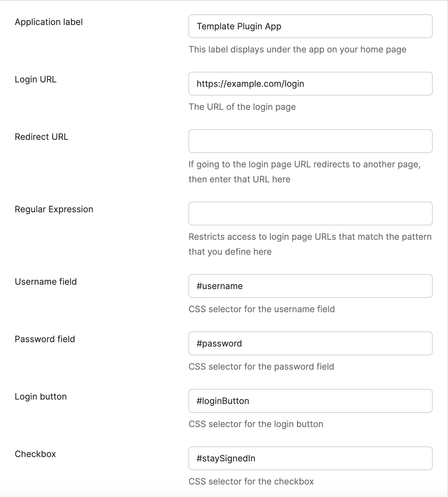Click the Login URL input field
Viewport: 448px width, 497px height.
pyautogui.click(x=310, y=83)
